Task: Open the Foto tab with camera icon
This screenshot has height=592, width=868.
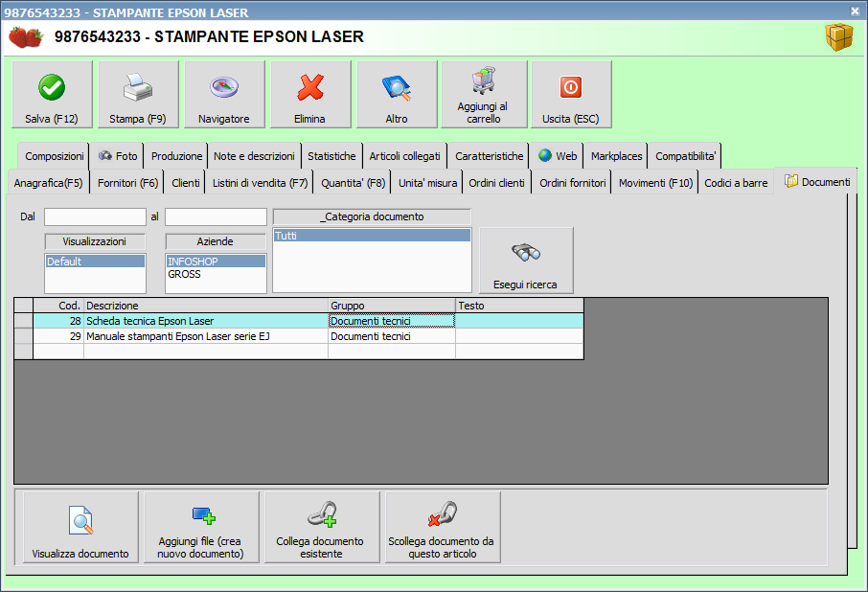Action: pos(117,156)
